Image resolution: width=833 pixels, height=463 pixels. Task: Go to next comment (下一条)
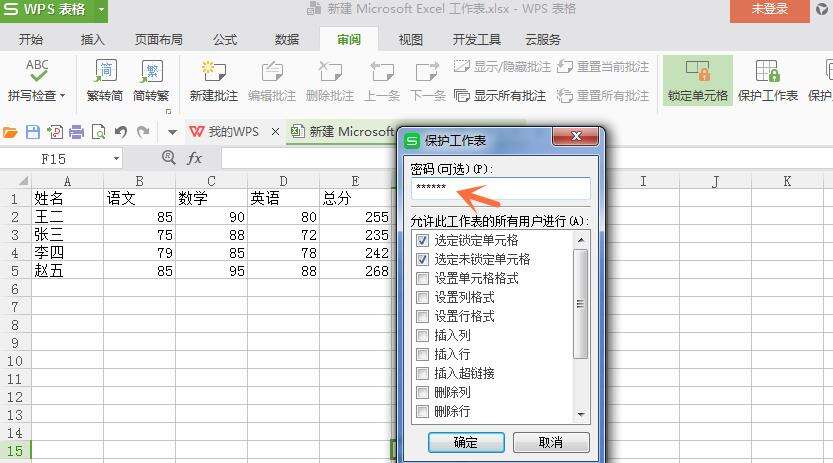428,80
